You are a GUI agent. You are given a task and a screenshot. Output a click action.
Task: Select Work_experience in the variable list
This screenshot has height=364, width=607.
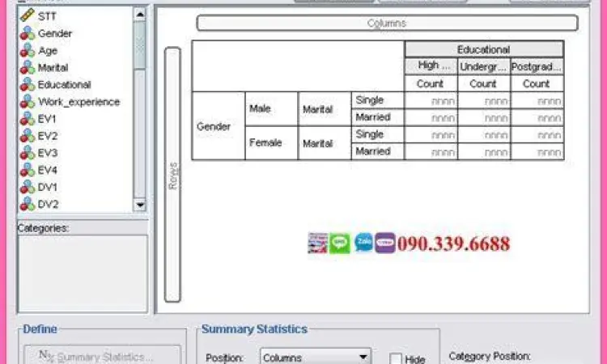tap(79, 102)
